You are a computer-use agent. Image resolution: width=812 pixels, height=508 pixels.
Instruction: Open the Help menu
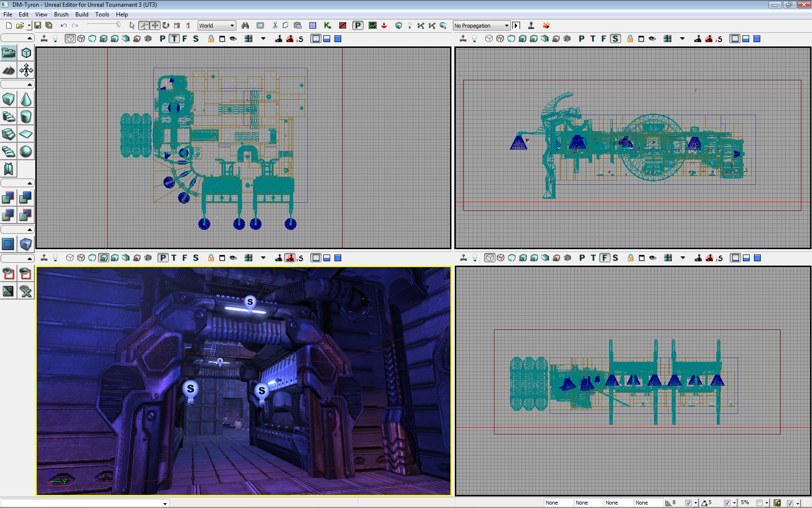(122, 15)
